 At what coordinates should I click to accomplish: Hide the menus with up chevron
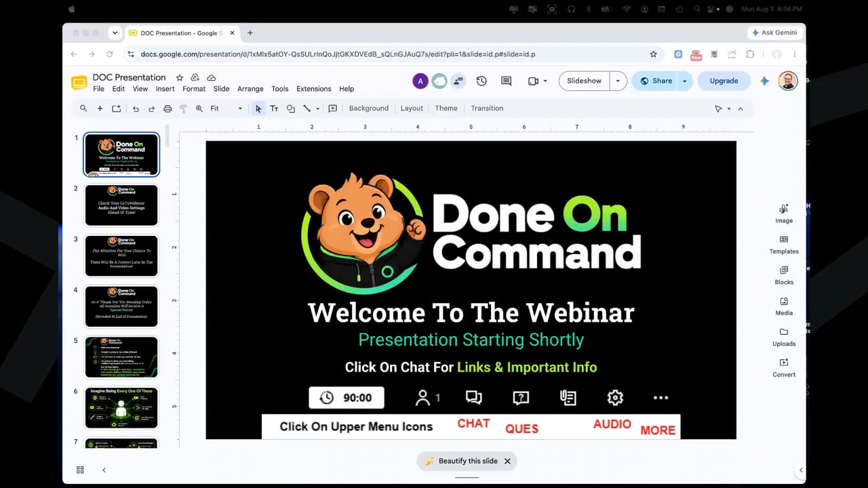741,108
